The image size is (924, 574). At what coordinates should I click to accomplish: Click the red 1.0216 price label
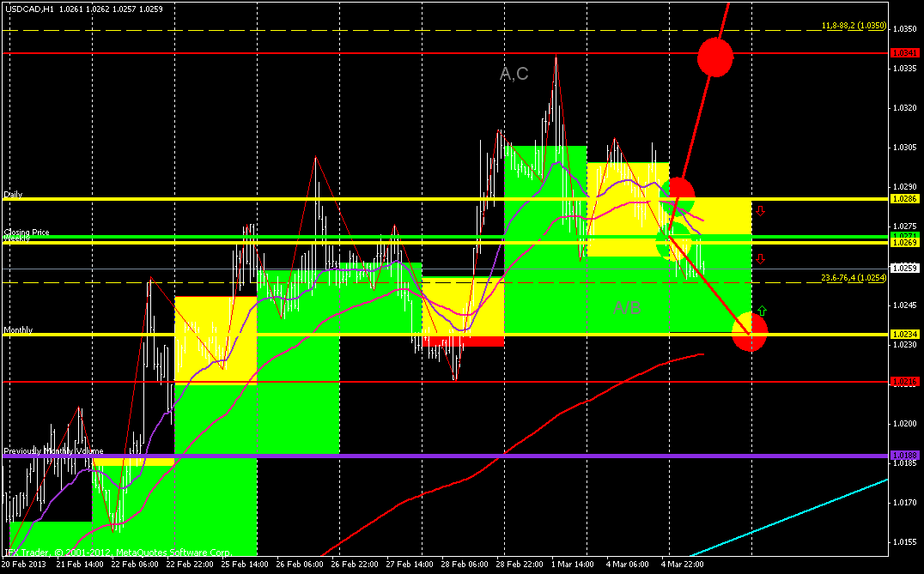click(904, 382)
